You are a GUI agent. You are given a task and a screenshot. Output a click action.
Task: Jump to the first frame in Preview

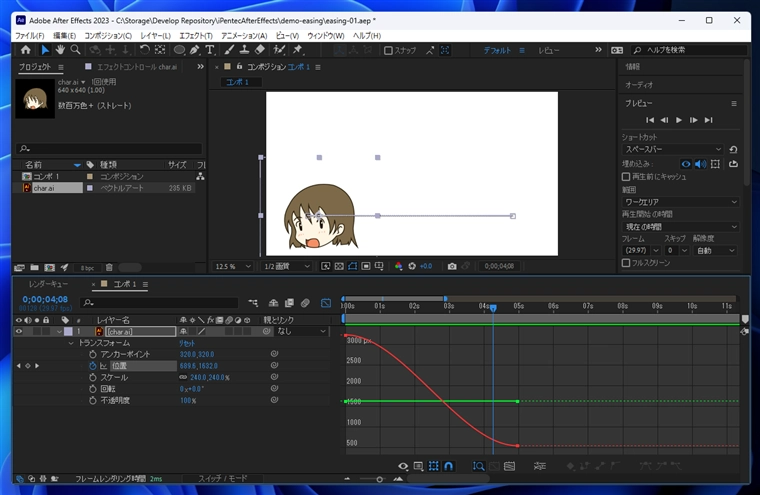650,120
